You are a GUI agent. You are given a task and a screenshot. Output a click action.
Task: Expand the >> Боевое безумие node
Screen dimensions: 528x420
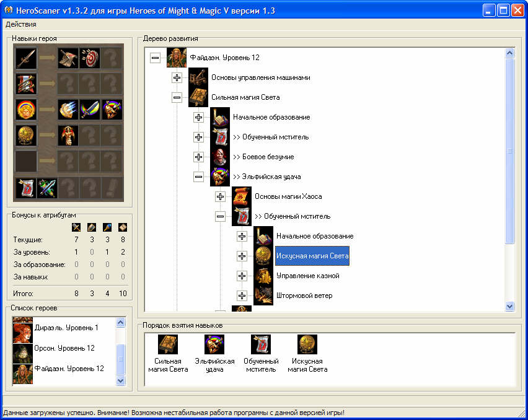click(199, 157)
